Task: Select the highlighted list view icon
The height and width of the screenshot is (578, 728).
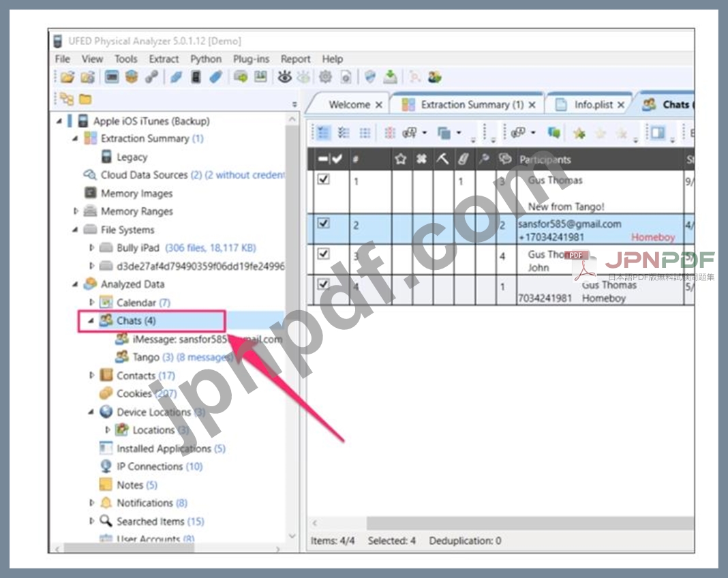Action: coord(323,133)
